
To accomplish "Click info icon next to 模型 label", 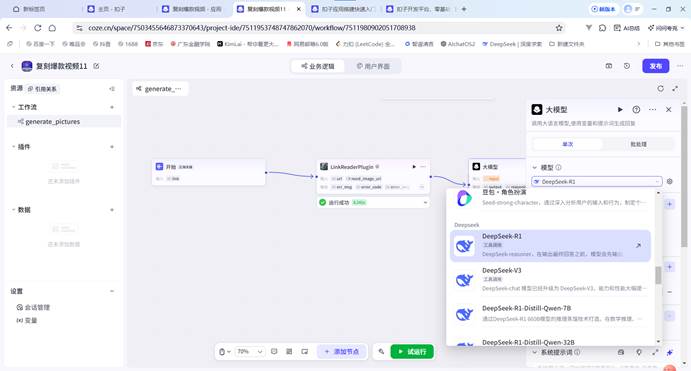I will (x=558, y=167).
